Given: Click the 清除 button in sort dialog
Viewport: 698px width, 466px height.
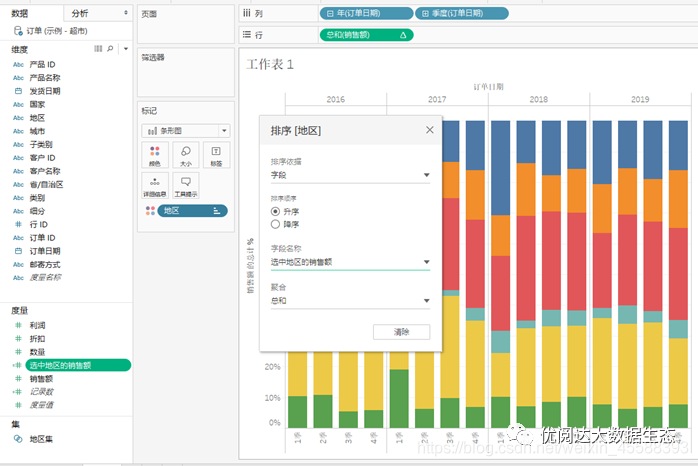Looking at the screenshot, I should [x=402, y=332].
